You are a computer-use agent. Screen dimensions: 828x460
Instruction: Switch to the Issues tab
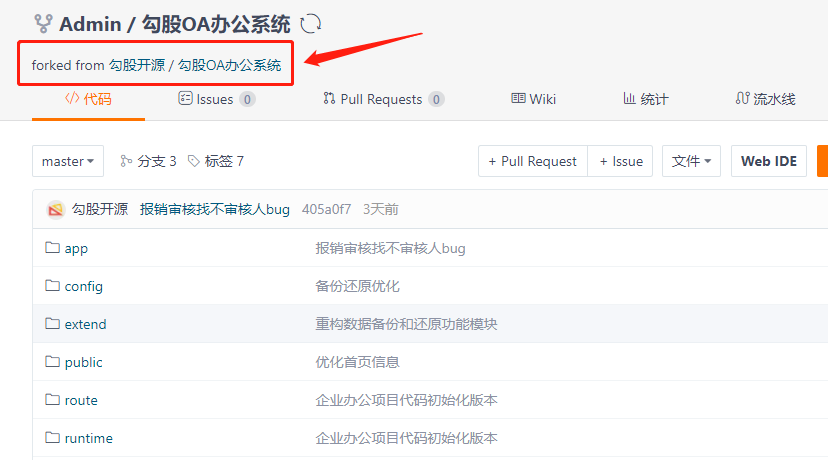tap(206, 99)
